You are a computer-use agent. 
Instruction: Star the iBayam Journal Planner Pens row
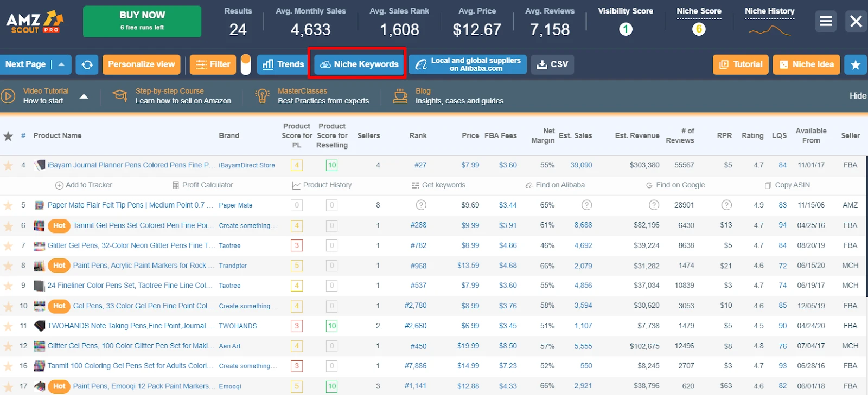pos(8,165)
